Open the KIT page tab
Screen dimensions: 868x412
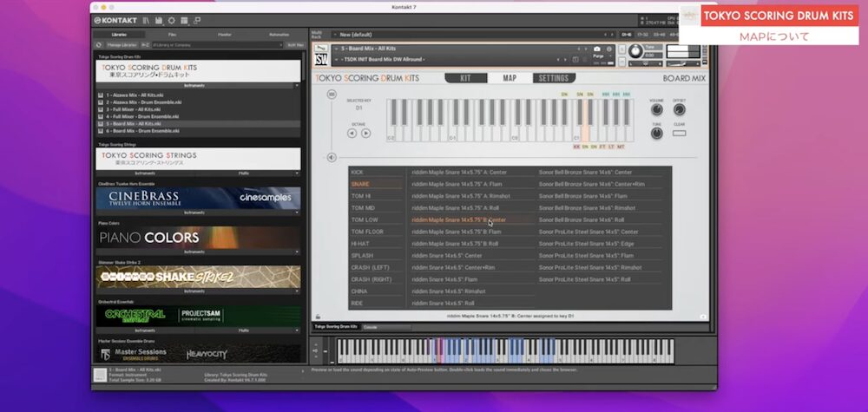(x=465, y=78)
